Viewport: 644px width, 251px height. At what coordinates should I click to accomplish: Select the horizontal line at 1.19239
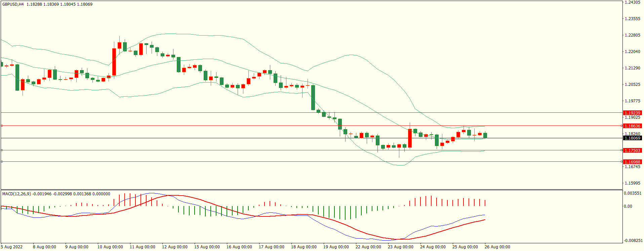[312, 113]
